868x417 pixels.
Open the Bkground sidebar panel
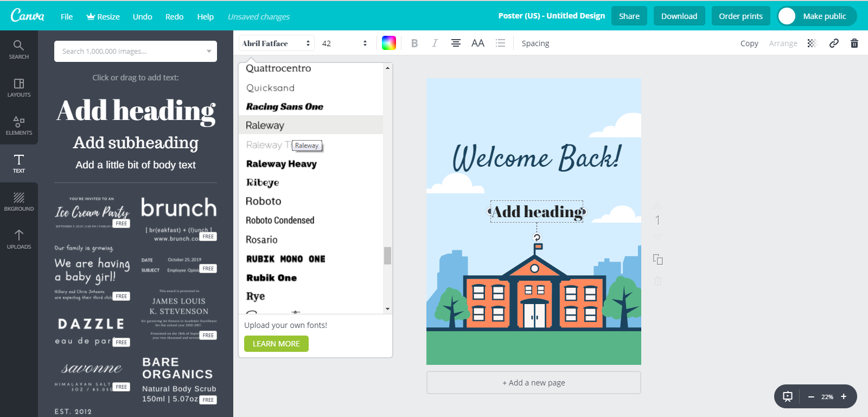[x=19, y=201]
